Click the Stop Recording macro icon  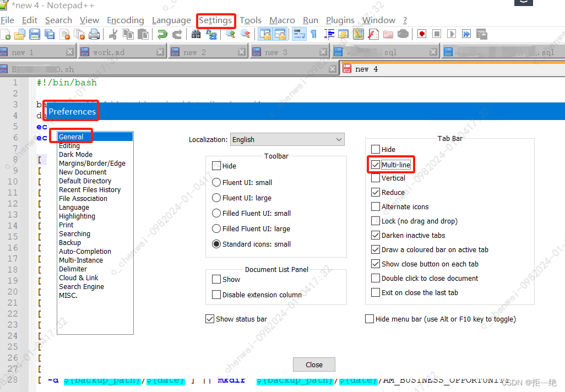(437, 34)
